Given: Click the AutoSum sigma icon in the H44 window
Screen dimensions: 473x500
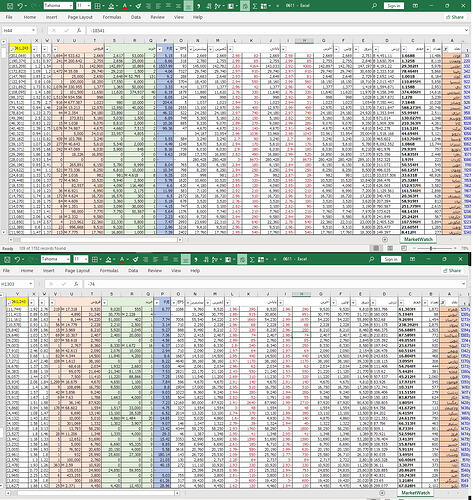Looking at the screenshot, I should coord(255,6).
